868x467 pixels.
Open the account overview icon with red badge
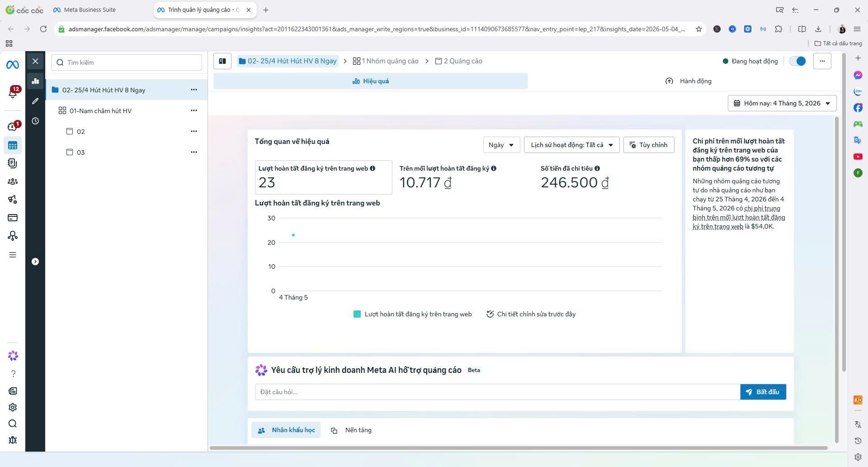pyautogui.click(x=13, y=126)
